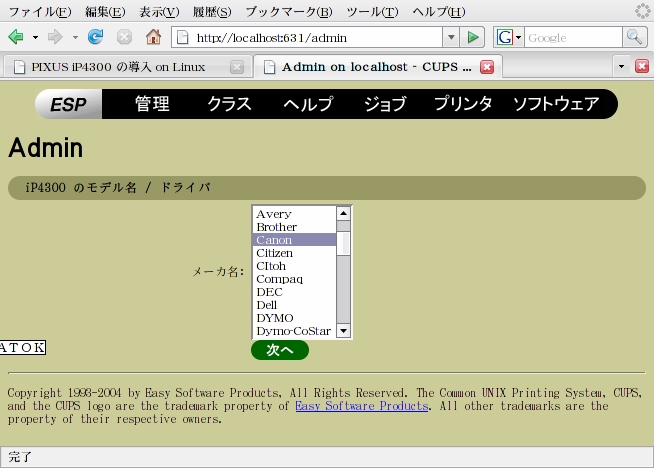Open the ヘルプ navigation link in CUPS bar

coord(308,104)
